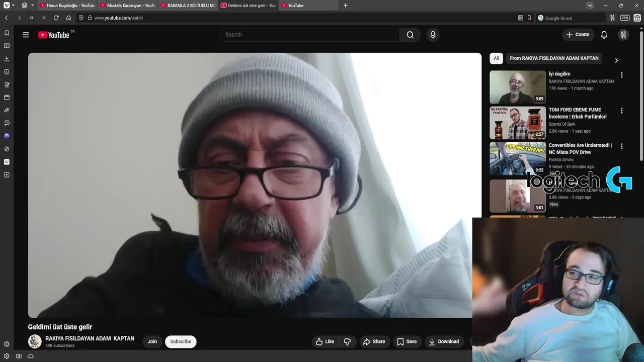Open the Window panel in sidebar

pyautogui.click(x=7, y=98)
